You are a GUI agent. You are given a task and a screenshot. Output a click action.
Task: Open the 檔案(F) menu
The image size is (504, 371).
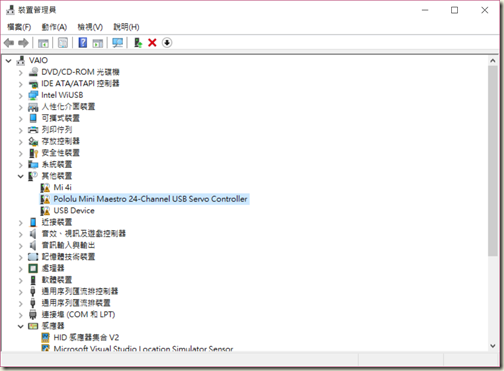pyautogui.click(x=19, y=27)
